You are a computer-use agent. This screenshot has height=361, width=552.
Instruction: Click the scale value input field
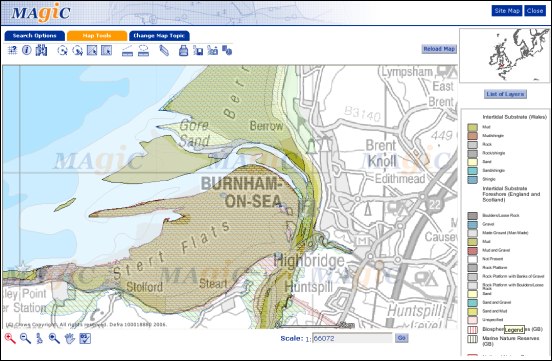pos(352,338)
